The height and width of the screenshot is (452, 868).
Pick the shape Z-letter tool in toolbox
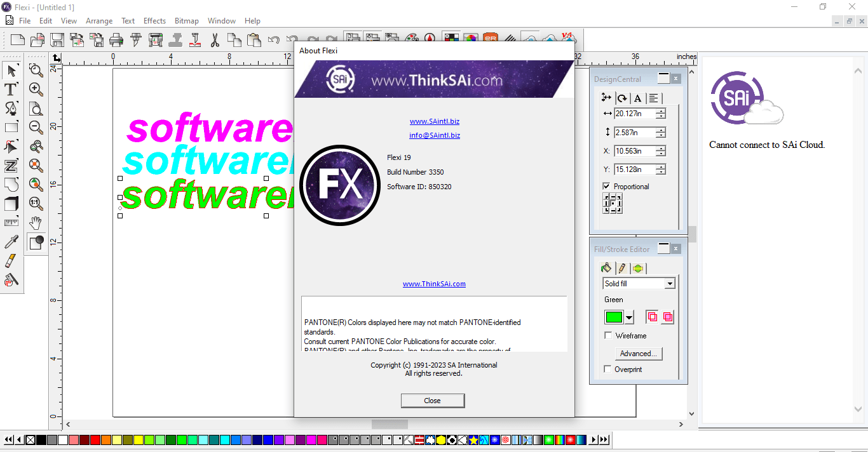point(11,166)
